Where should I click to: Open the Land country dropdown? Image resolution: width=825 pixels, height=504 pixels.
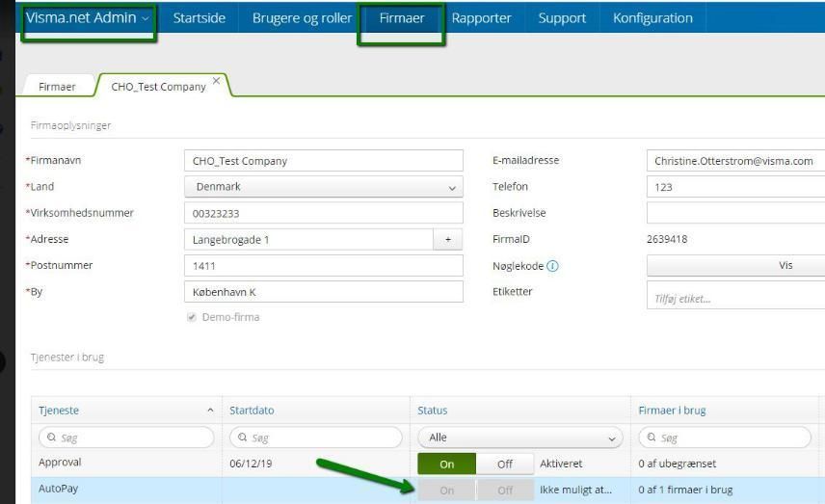324,187
